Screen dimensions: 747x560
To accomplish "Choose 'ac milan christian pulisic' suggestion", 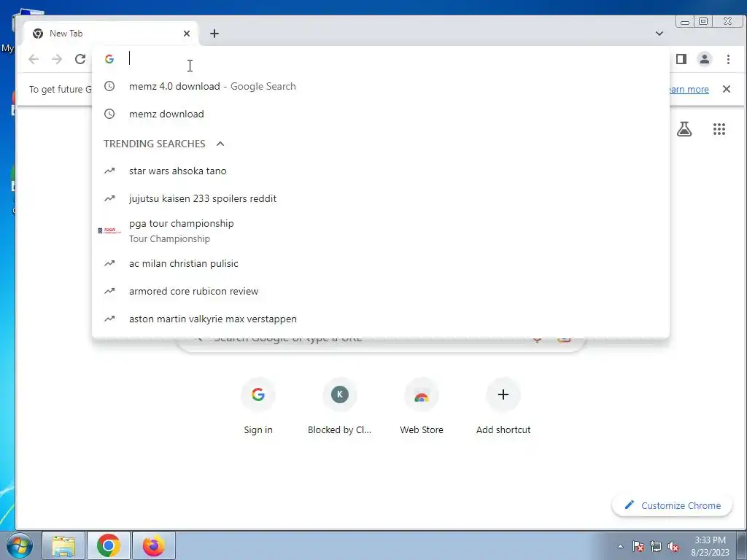I will click(x=381, y=263).
